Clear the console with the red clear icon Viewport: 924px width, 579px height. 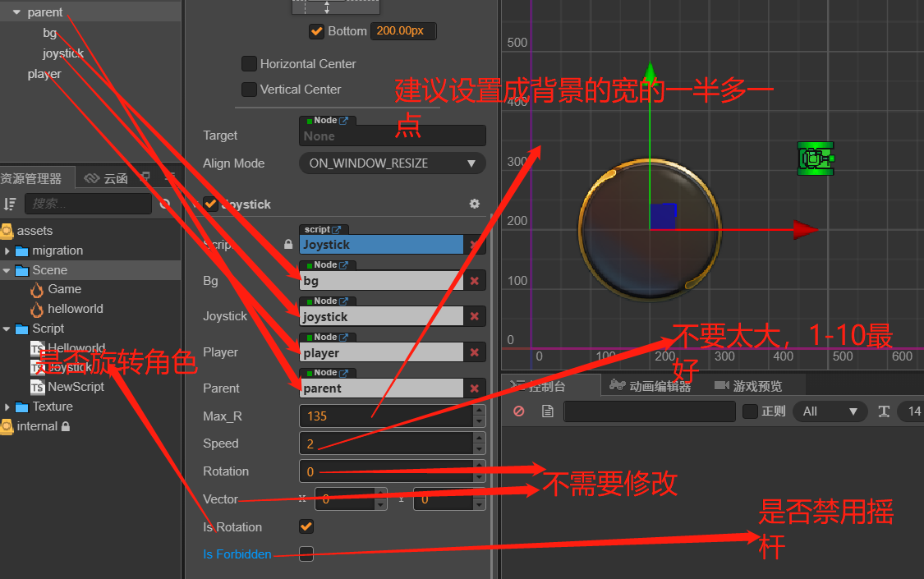518,411
